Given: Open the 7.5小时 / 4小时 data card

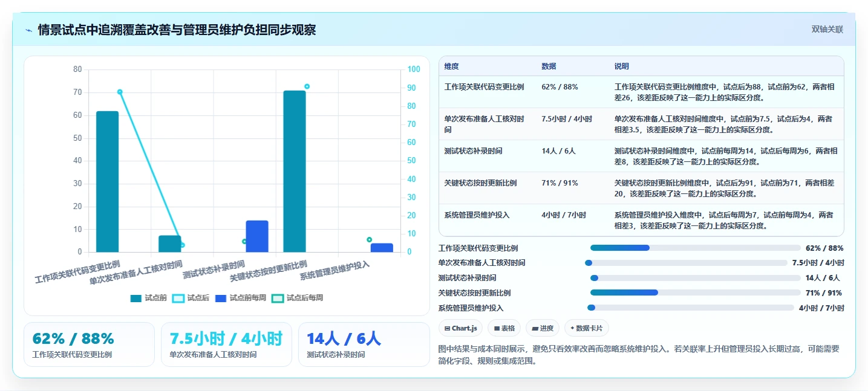Looking at the screenshot, I should tap(226, 344).
